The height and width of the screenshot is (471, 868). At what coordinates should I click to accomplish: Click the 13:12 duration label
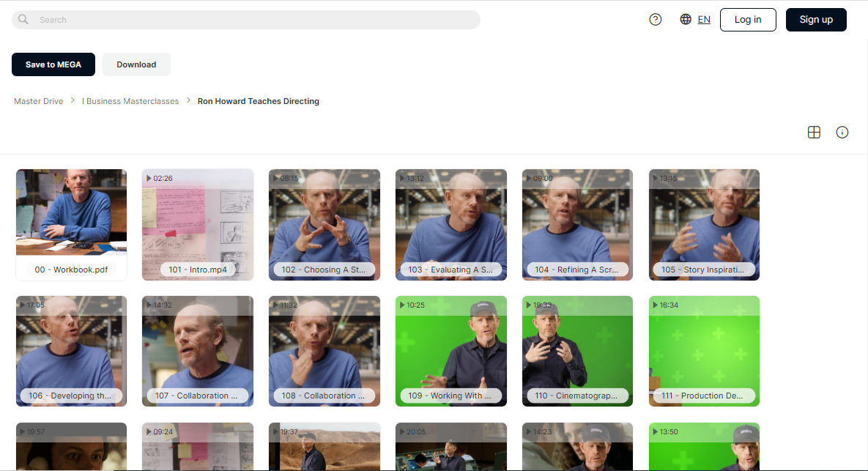pos(415,178)
